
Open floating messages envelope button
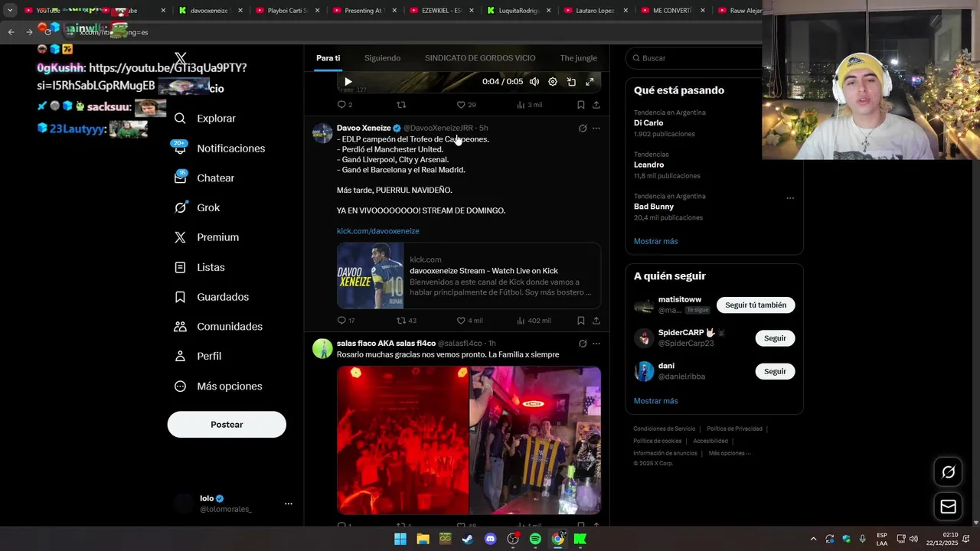point(948,507)
